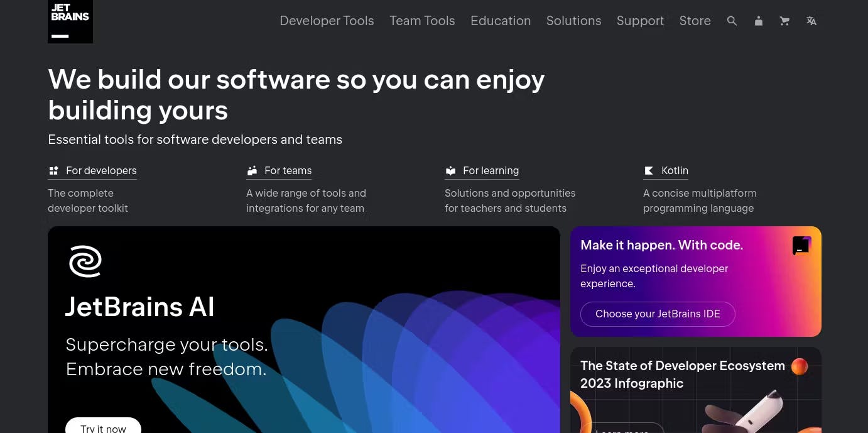
Task: Open the search magnifier icon
Action: (x=732, y=21)
